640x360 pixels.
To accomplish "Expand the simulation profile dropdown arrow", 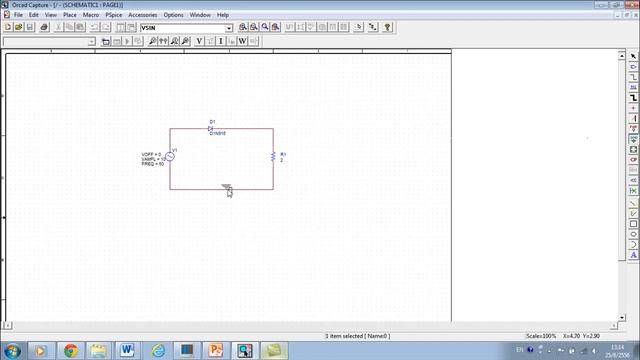I will tap(91, 42).
